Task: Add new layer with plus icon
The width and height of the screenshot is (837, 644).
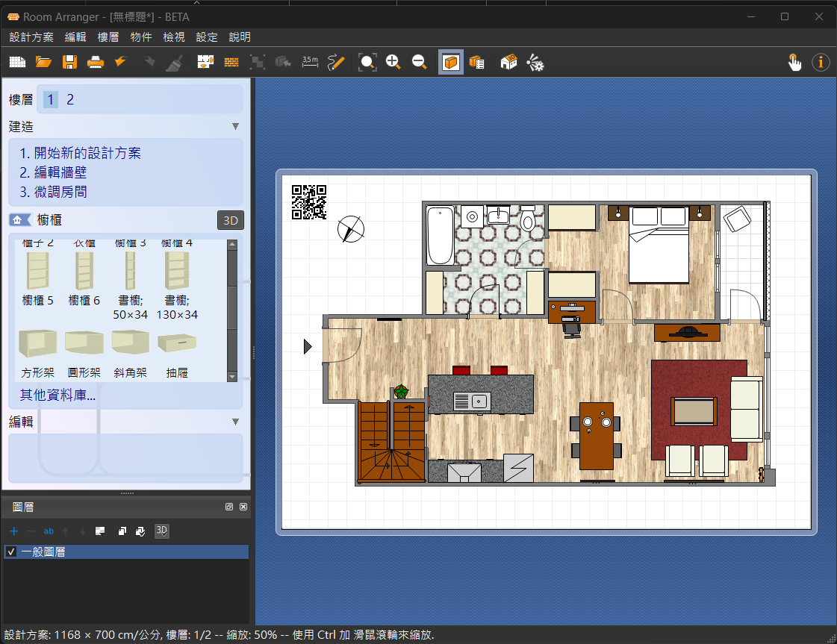Action: (13, 531)
